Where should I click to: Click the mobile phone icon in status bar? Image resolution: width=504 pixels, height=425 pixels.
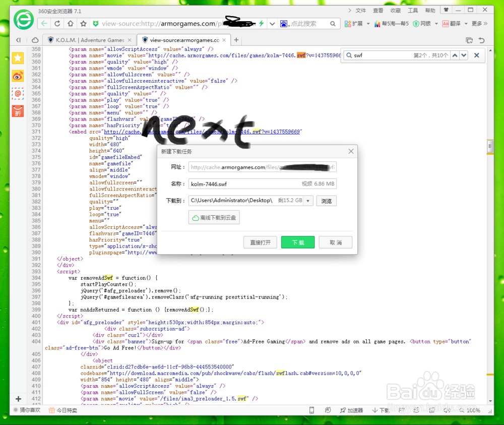point(311,410)
